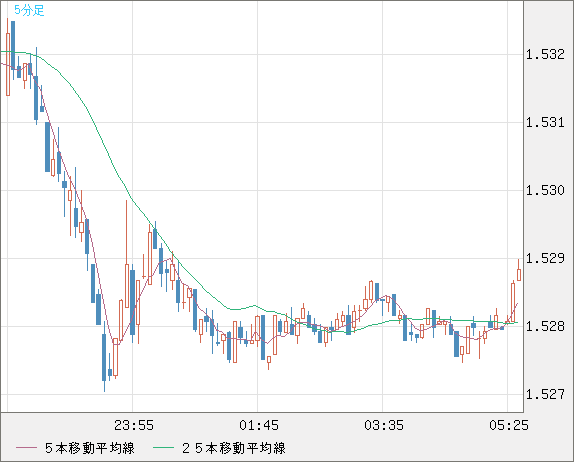Click the 5分足 timeframe label
Screen dimensions: 574x462
[29, 10]
